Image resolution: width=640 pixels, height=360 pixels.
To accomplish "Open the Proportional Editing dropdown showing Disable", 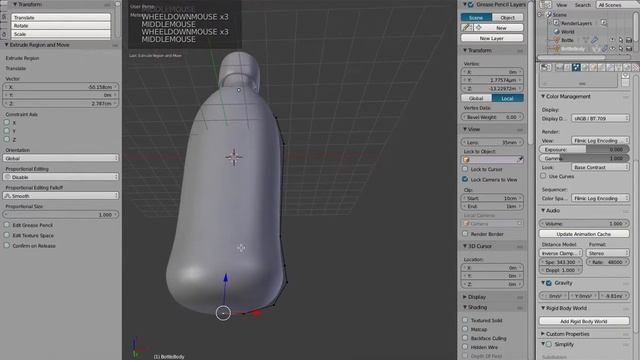I will point(60,177).
